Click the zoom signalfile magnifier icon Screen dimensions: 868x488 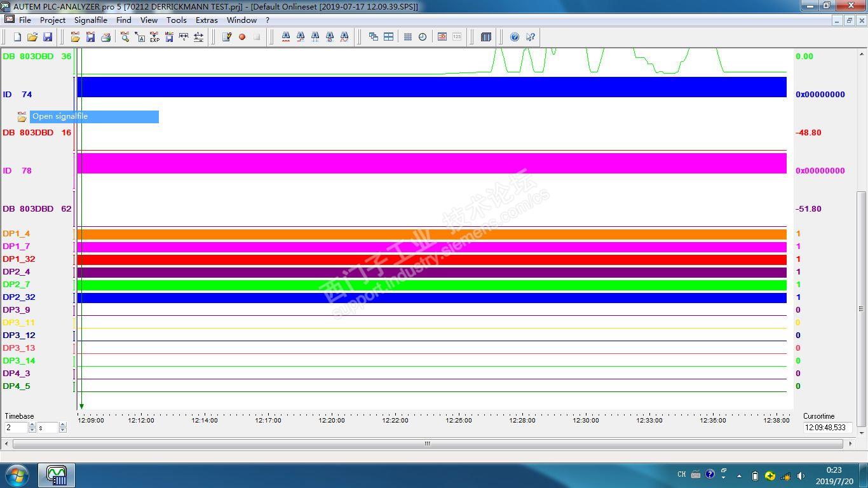tap(125, 37)
